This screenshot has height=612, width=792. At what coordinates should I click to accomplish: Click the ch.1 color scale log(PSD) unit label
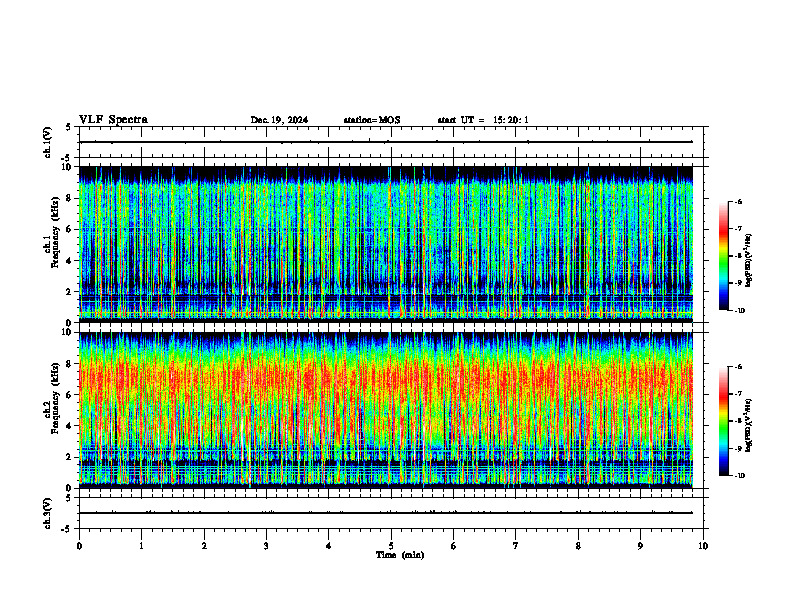[749, 260]
